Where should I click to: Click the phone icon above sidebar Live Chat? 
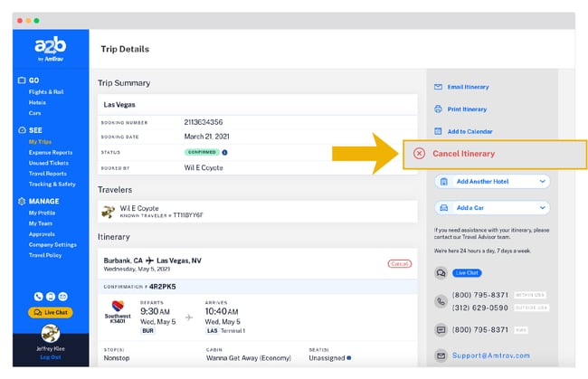click(39, 296)
